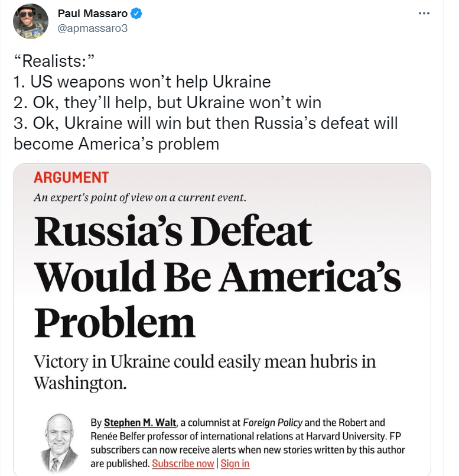Click Paul Massaro's profile avatar

click(x=31, y=21)
